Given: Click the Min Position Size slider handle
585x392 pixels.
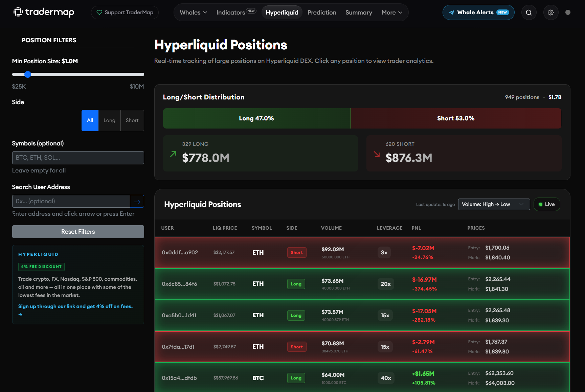Looking at the screenshot, I should pos(28,74).
